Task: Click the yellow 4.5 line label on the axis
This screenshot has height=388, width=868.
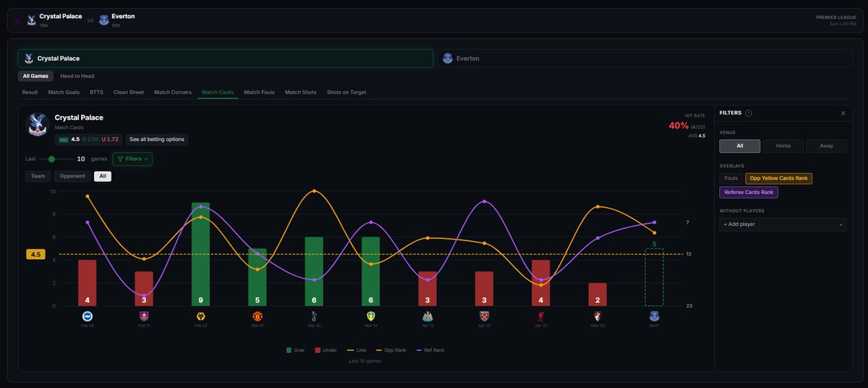Action: click(x=35, y=254)
